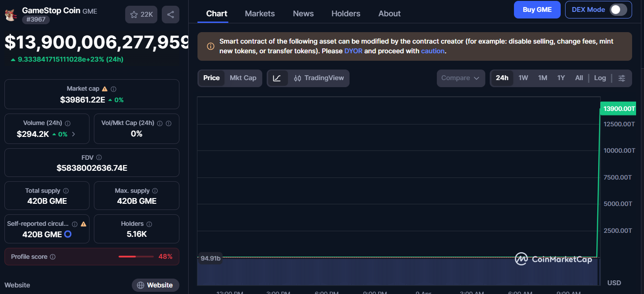The image size is (644, 294).
Task: Click the Vol/Mkt Cap first info icon
Action: (x=160, y=124)
